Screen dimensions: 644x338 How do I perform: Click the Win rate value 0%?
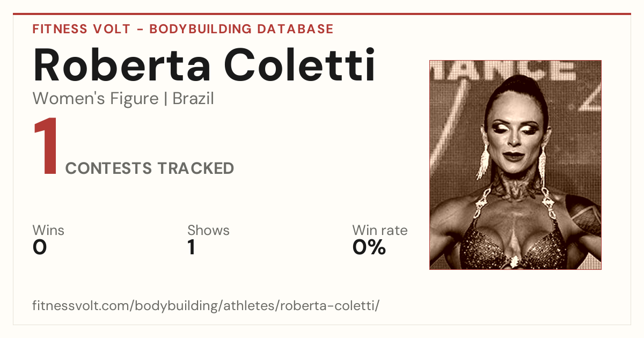[369, 247]
